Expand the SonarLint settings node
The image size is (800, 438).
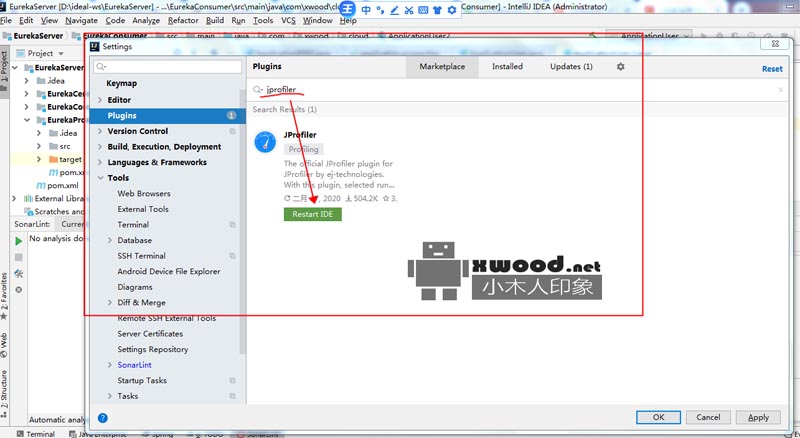coord(110,365)
